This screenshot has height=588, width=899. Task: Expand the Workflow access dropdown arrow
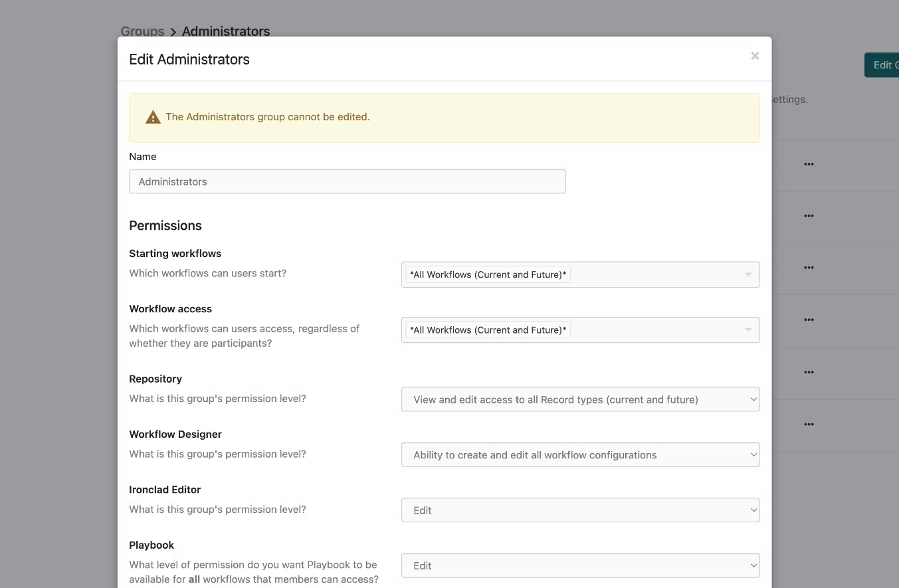point(748,330)
